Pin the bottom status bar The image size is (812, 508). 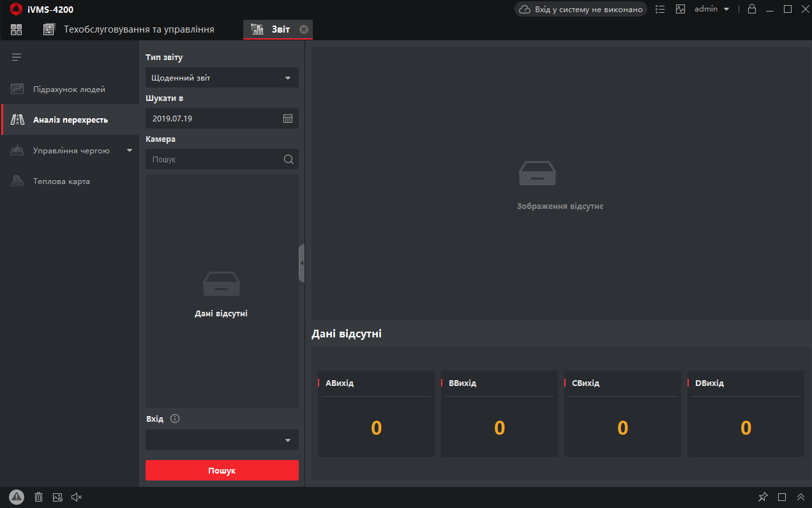(762, 496)
